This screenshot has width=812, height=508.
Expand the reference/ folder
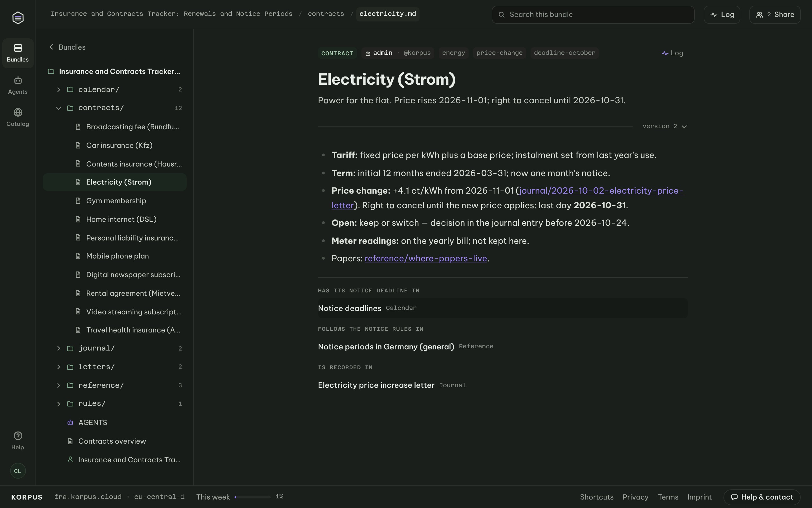[x=115, y=385]
